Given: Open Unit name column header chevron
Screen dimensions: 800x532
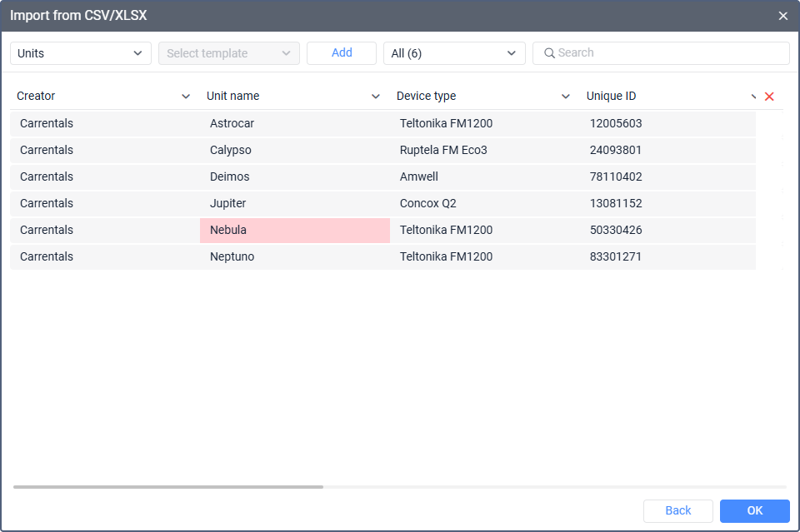Looking at the screenshot, I should tap(376, 97).
